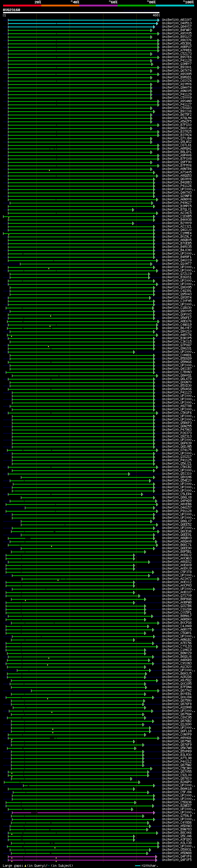The height and width of the screenshot is (868, 197).
Task: Open hit UniRef100_P41127
Action: tap(177, 104)
